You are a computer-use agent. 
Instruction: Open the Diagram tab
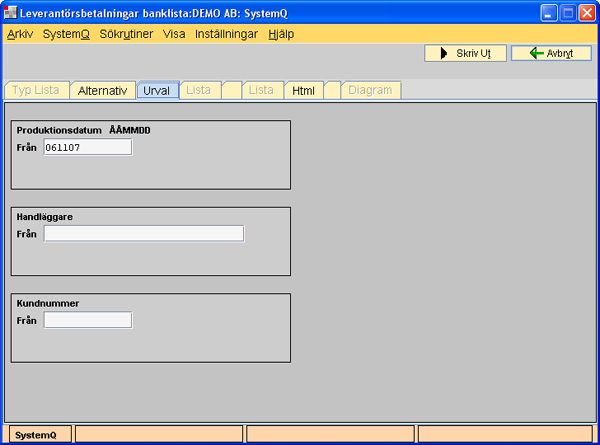372,90
